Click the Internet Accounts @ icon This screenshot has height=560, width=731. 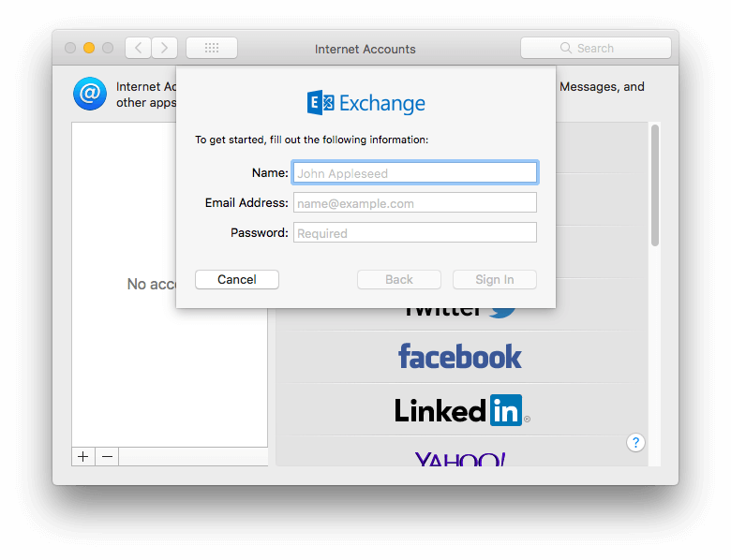click(90, 94)
